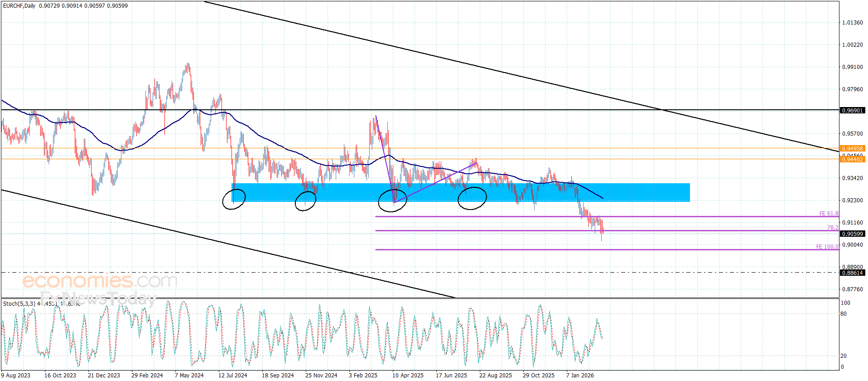Click the FE 100.0 Fibonacci label

(x=827, y=247)
